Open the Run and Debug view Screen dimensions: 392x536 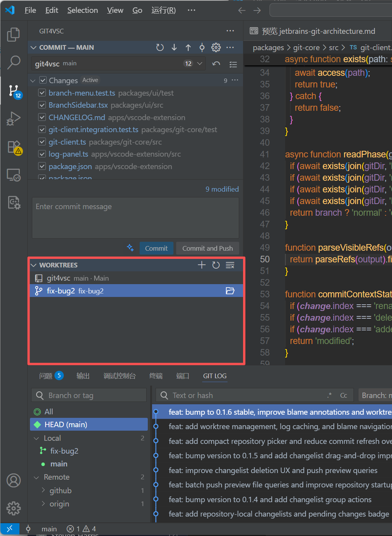point(14,119)
